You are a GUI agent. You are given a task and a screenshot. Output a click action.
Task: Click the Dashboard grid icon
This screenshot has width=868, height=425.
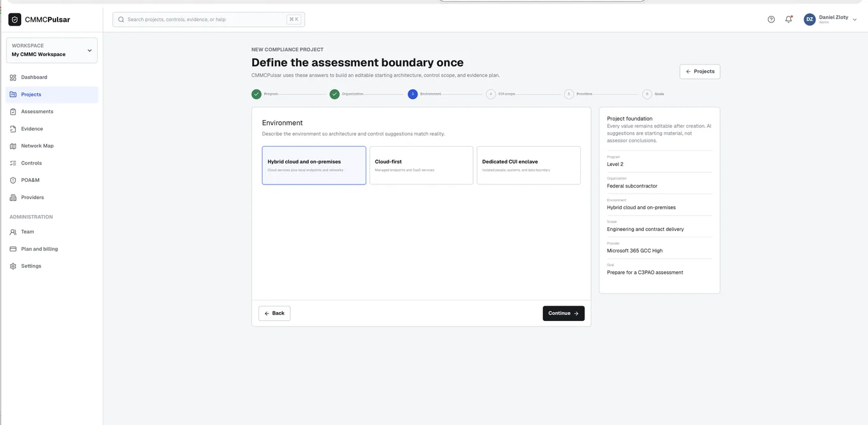(x=13, y=77)
